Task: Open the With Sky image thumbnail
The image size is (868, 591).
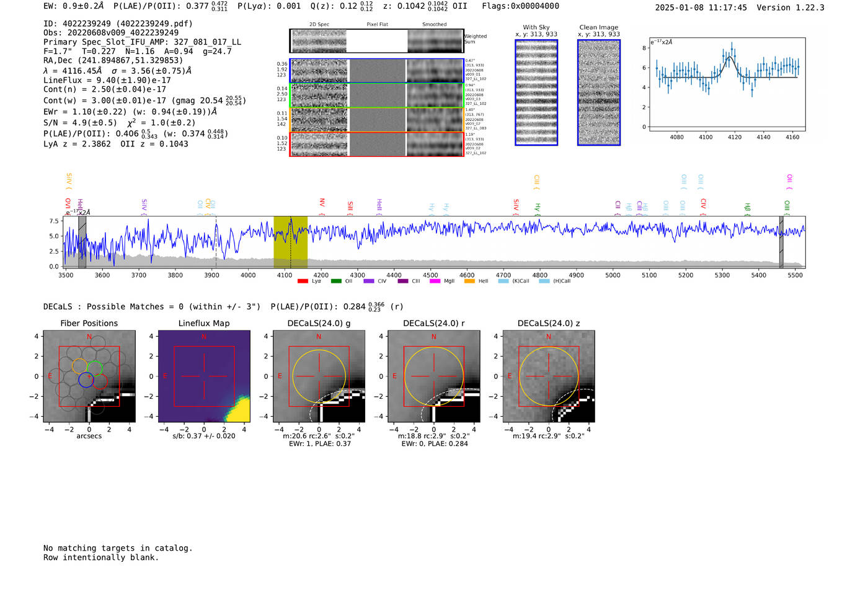Action: click(x=536, y=92)
